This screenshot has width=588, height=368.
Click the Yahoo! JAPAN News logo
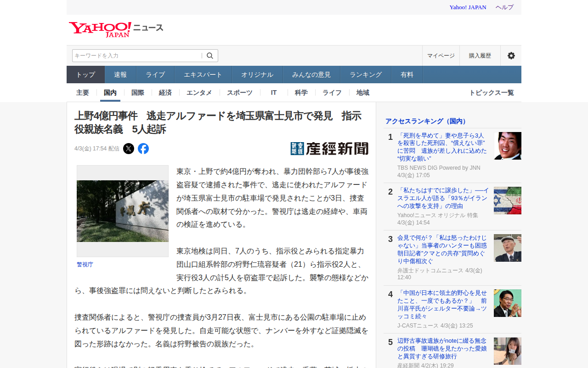(x=116, y=29)
